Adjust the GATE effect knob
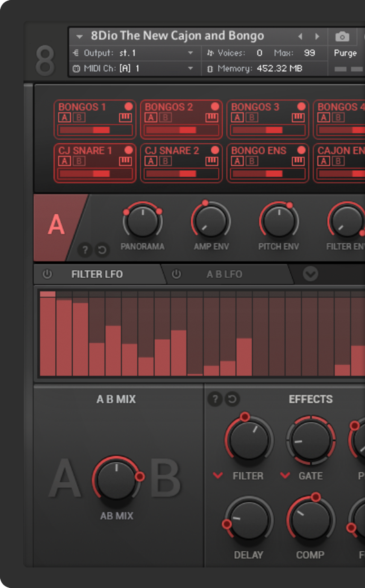 click(311, 440)
